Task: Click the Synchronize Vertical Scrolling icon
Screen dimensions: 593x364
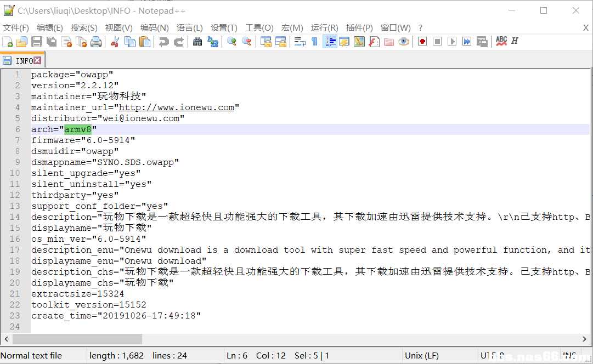Action: pyautogui.click(x=266, y=42)
